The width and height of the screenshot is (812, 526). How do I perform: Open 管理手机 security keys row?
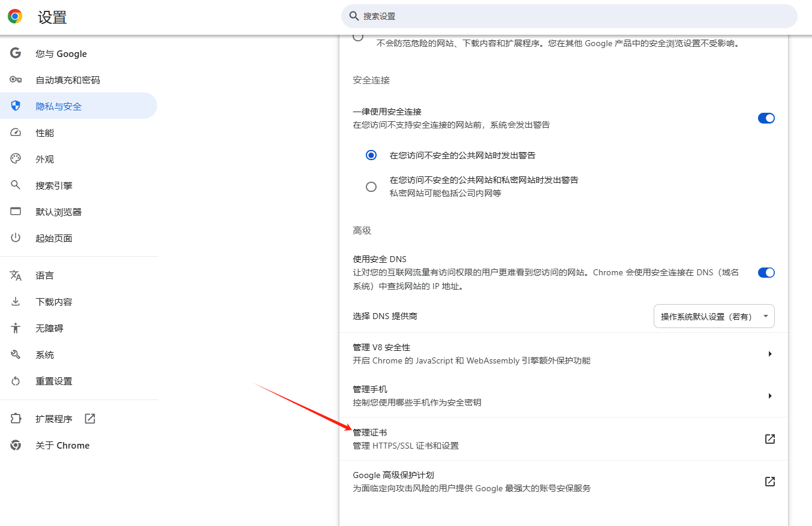564,396
